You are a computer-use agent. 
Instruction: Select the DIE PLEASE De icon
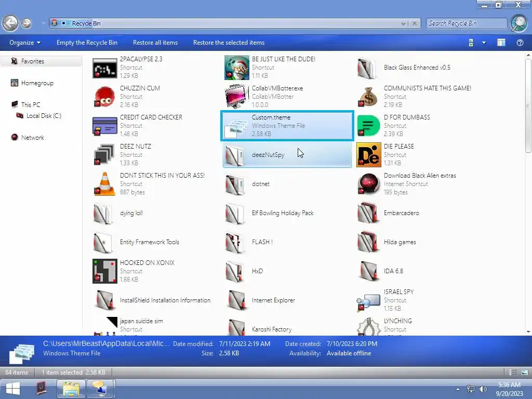pos(369,155)
